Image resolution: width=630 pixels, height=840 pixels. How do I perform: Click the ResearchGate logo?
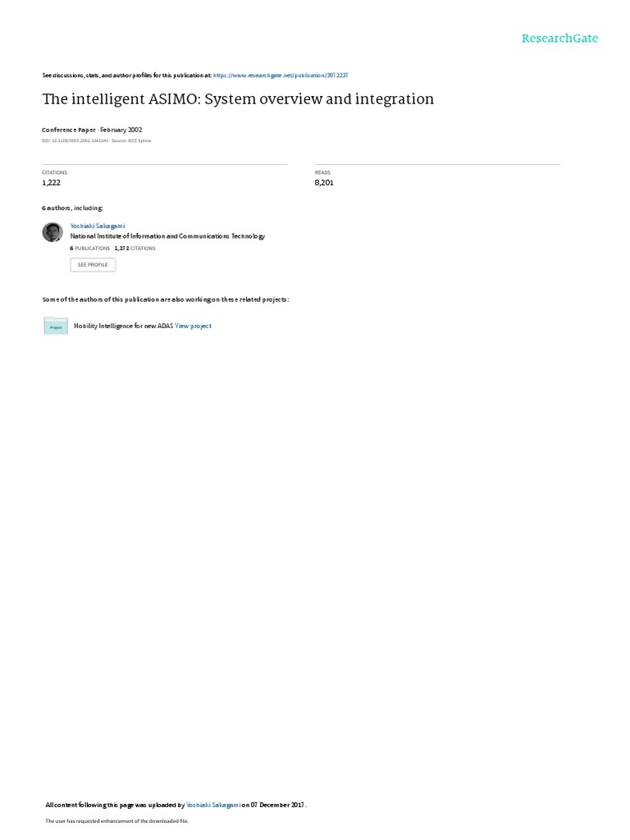pos(559,38)
